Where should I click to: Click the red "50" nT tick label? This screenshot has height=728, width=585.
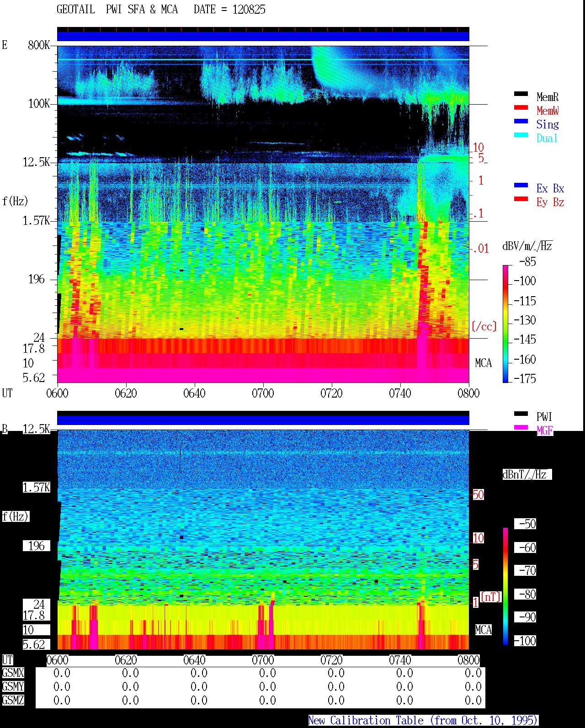click(478, 495)
